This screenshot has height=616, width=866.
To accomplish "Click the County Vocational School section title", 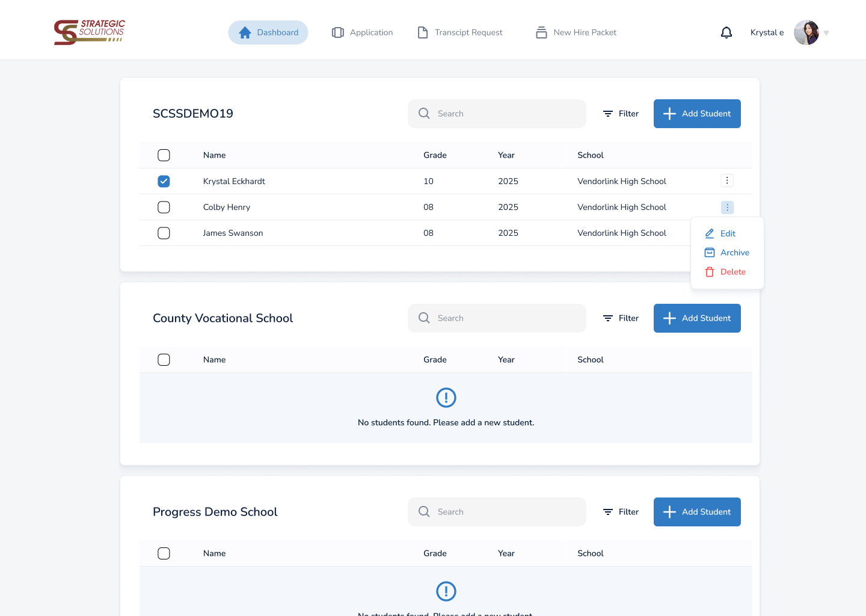I will [x=223, y=318].
